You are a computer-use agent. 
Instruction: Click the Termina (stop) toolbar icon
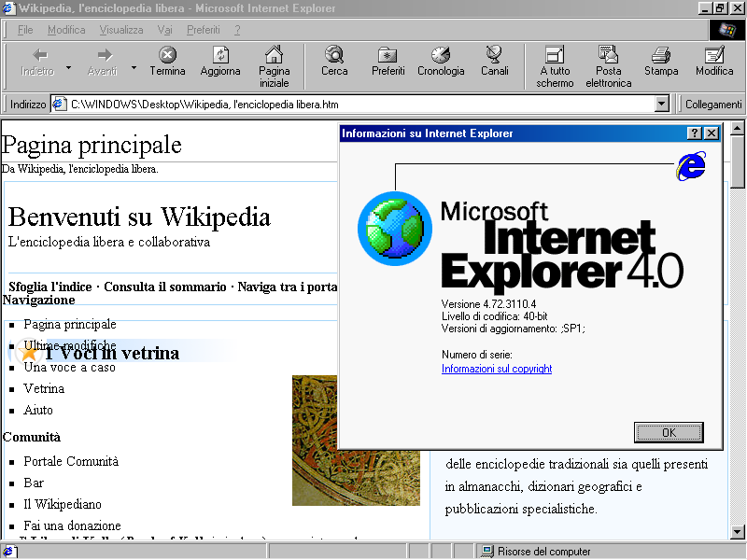[x=167, y=56]
